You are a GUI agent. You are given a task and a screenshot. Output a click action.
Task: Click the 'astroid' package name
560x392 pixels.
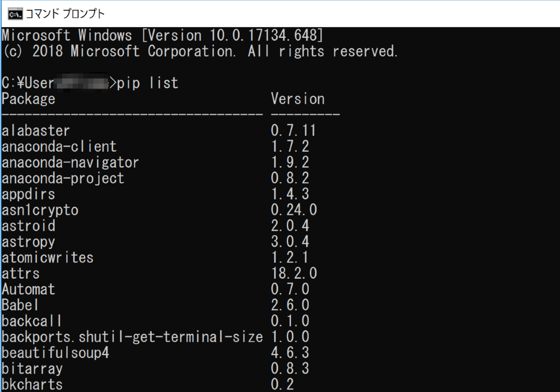click(x=29, y=226)
